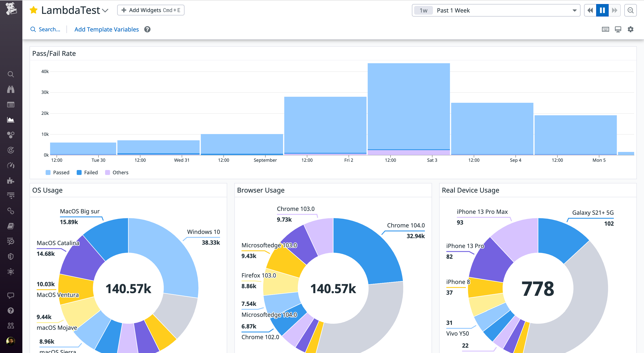Screen dimensions: 644x353
Task: Click the Add Template Variables link
Action: pyautogui.click(x=106, y=29)
